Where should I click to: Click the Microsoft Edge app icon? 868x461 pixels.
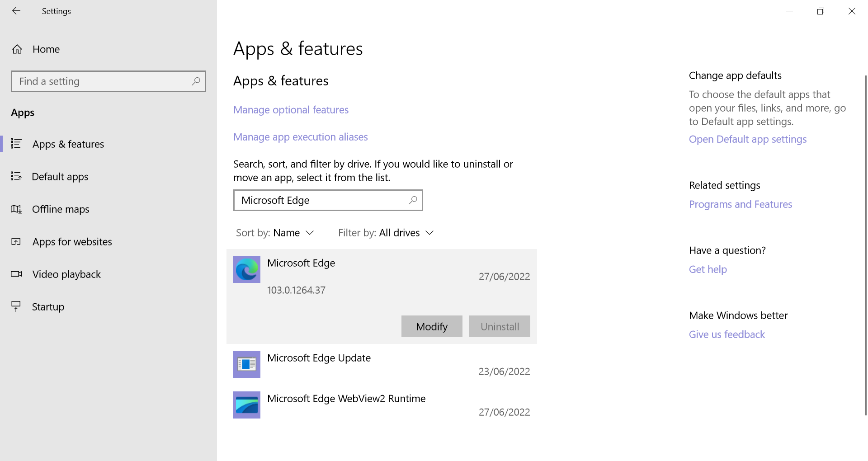point(247,269)
